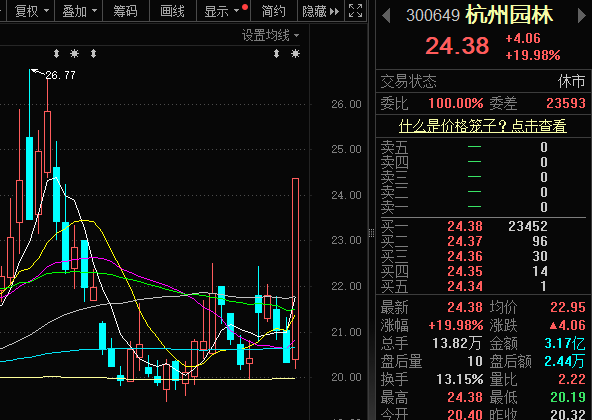The image size is (592, 420).
Task: Click the 盘后额 value 2.44万
Action: click(x=565, y=361)
